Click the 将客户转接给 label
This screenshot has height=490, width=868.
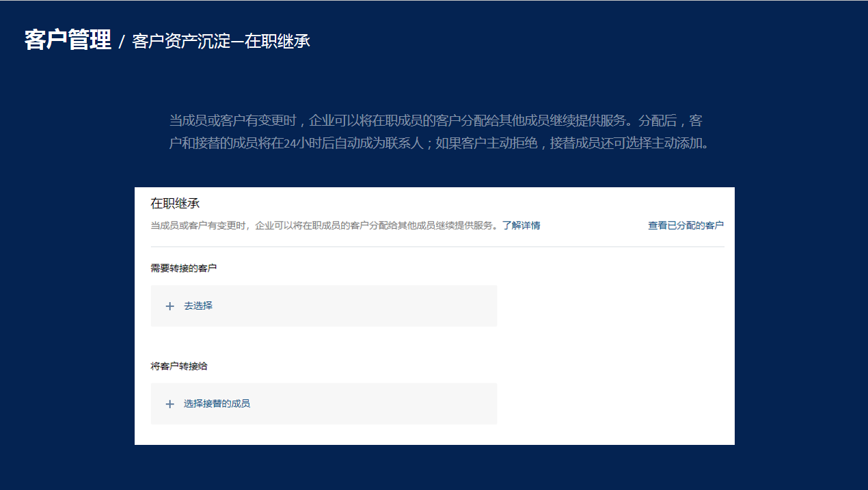pos(179,366)
